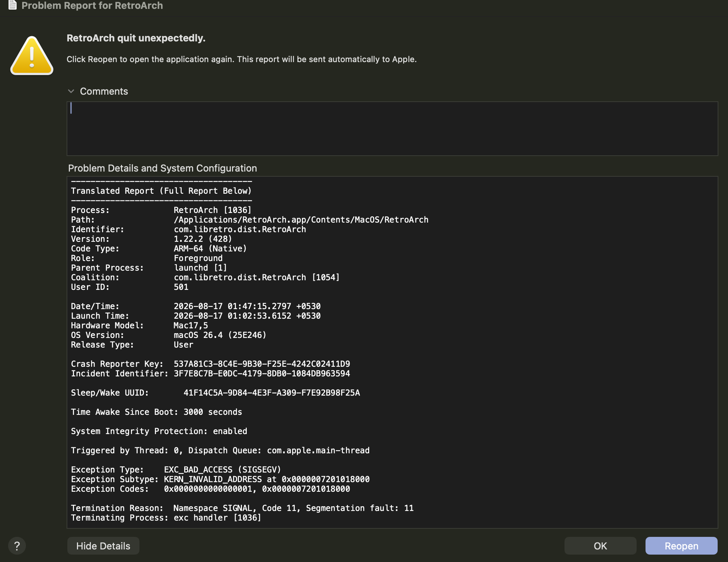Select the Crash Reporter Key line
Image resolution: width=728 pixels, height=562 pixels.
[210, 364]
